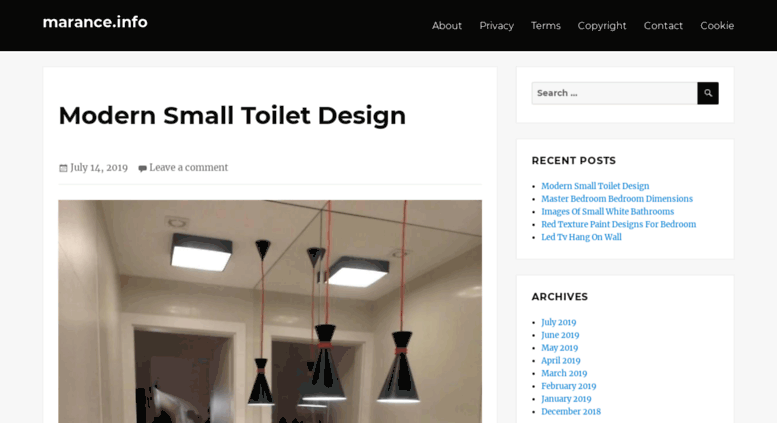Open Images Of Small White Bathrooms
This screenshot has width=777, height=423.
point(608,212)
